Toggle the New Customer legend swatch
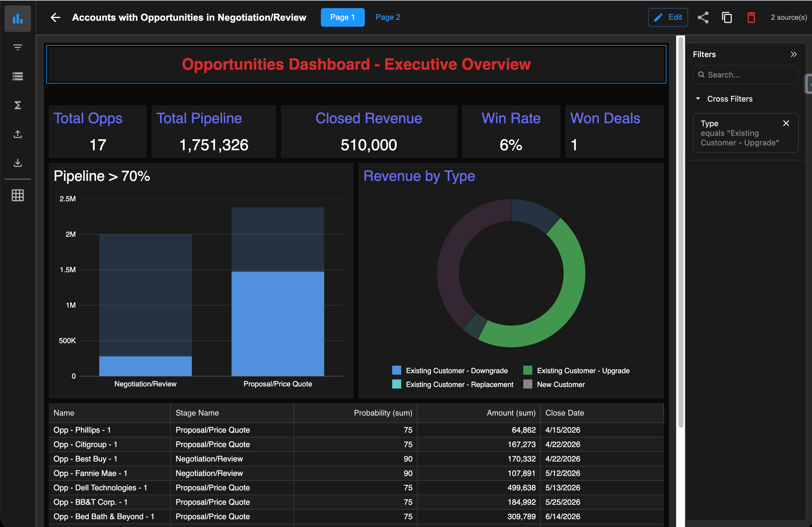 coord(527,385)
